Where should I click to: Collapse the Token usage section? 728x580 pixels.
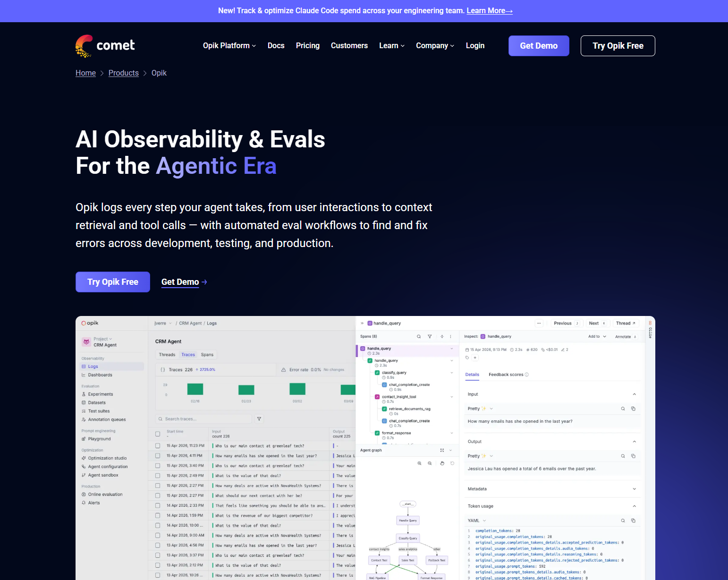(635, 506)
